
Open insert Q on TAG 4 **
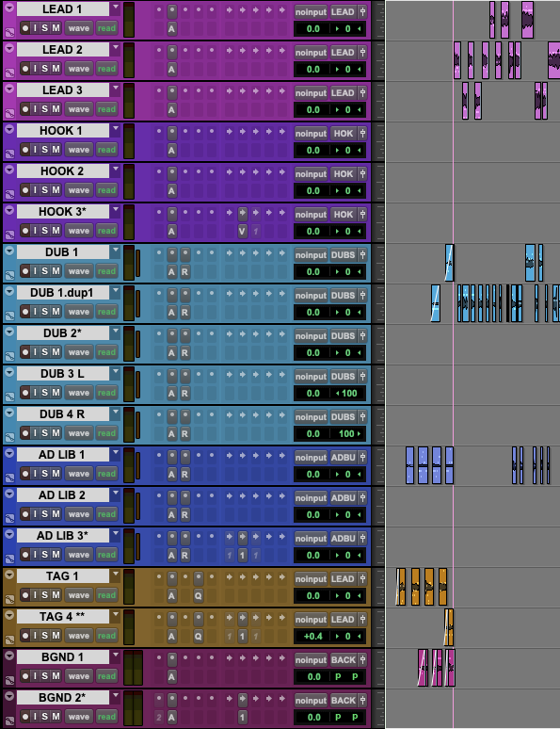click(199, 637)
